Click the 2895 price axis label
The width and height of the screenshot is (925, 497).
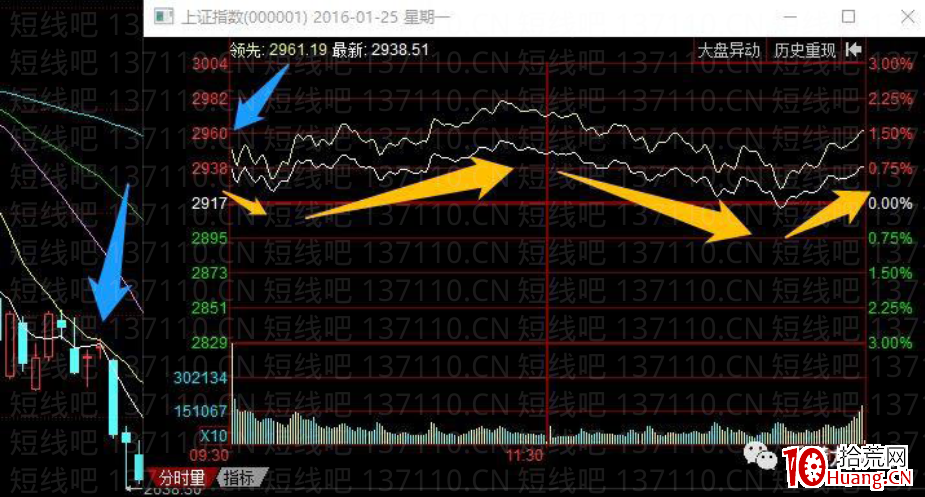210,238
